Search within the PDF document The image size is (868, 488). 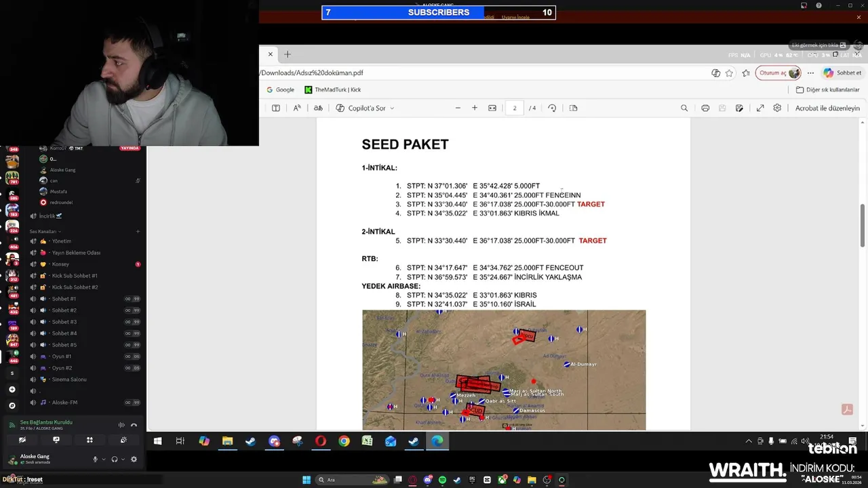tap(684, 108)
